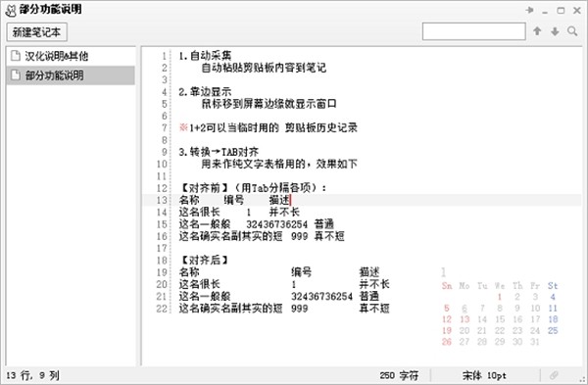
Task: Click line 9 text 3.转换→TAB对齐
Action: click(x=219, y=152)
